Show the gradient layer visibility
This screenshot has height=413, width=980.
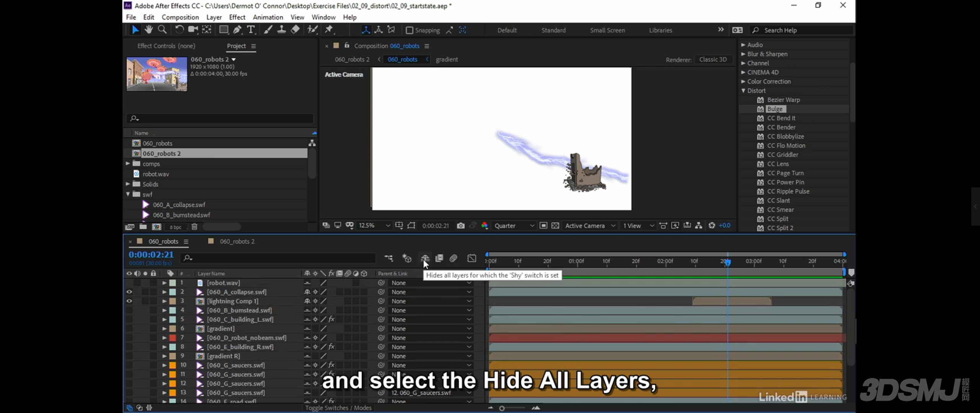[x=129, y=328]
